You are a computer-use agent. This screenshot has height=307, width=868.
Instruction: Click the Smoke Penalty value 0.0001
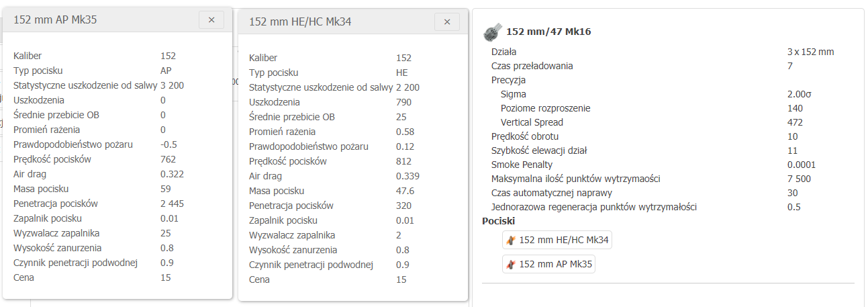(802, 165)
